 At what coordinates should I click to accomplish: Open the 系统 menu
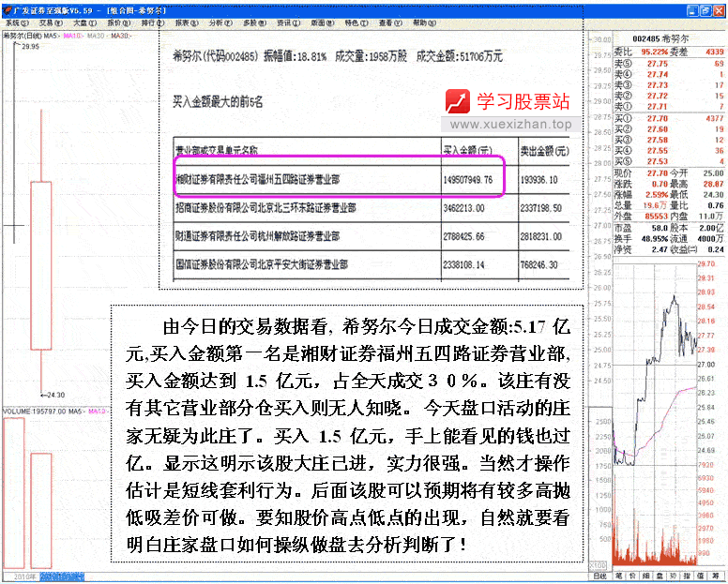coord(17,22)
